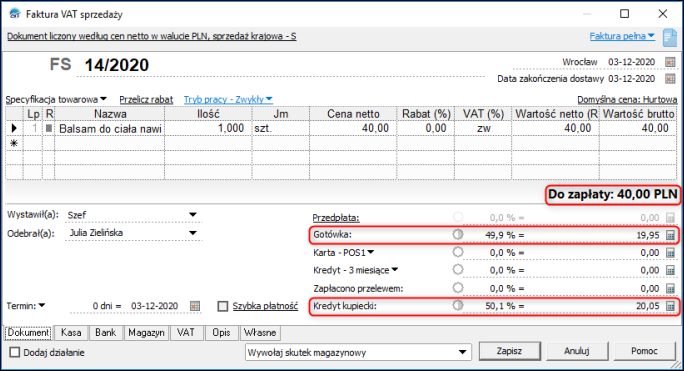The image size is (684, 371).
Task: Open calendar next to Termin date
Action: pyautogui.click(x=195, y=306)
